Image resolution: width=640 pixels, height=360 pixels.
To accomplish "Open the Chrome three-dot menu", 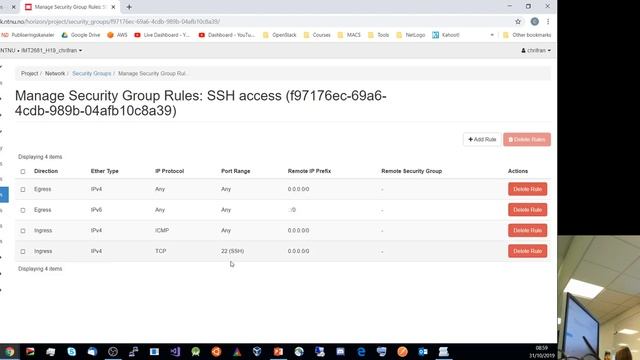I will (x=548, y=22).
